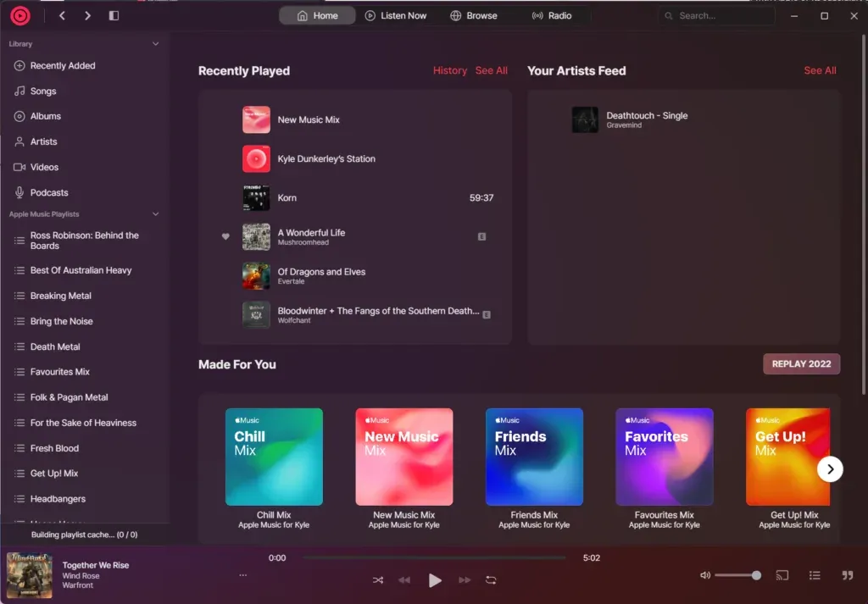
Task: Click the main content vertical scrollbar
Action: [864, 214]
